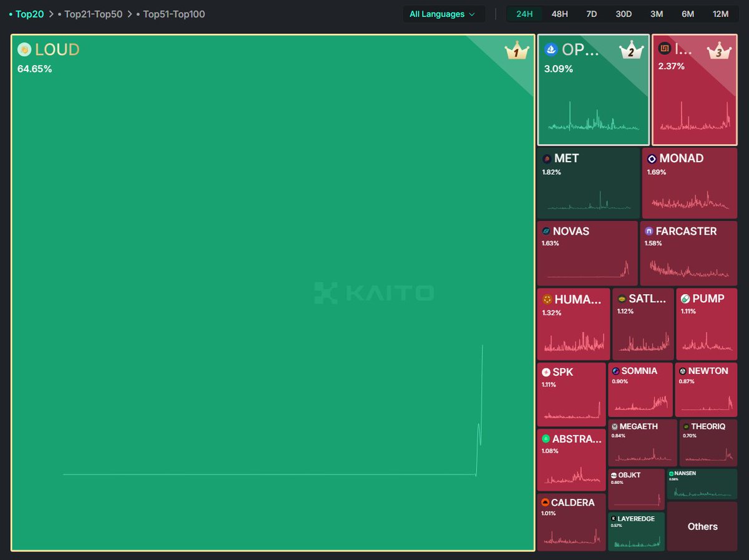749x560 pixels.
Task: Select the 12M time range
Action: 720,14
